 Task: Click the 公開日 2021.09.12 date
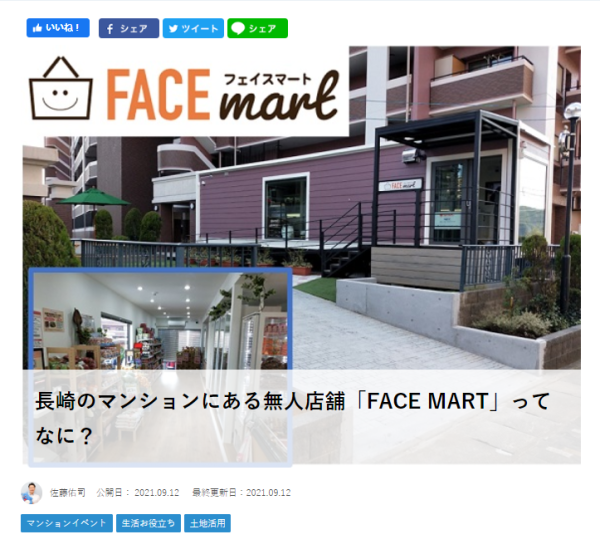pyautogui.click(x=137, y=493)
